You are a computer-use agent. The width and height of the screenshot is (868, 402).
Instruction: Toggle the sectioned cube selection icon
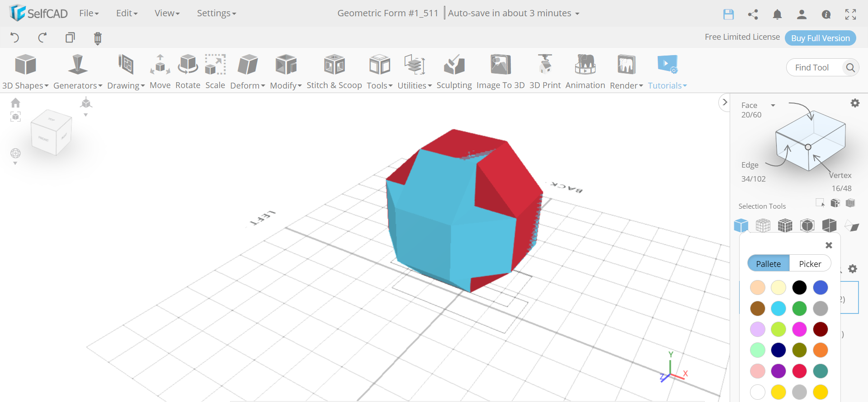pos(830,225)
